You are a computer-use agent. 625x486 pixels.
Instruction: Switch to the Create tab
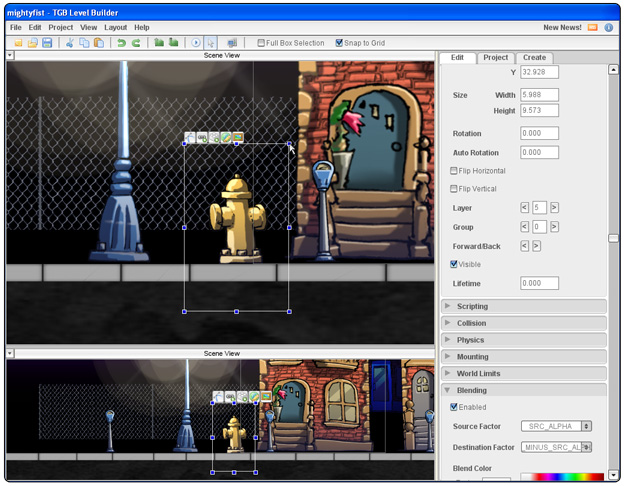coord(534,57)
